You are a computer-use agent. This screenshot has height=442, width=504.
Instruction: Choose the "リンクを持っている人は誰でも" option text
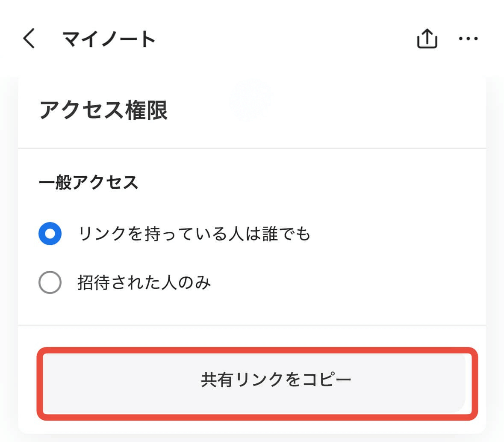tap(194, 234)
